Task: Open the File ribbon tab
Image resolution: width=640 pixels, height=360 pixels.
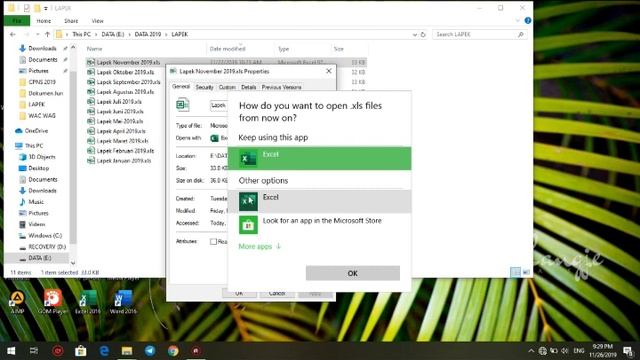Action: 17,20
